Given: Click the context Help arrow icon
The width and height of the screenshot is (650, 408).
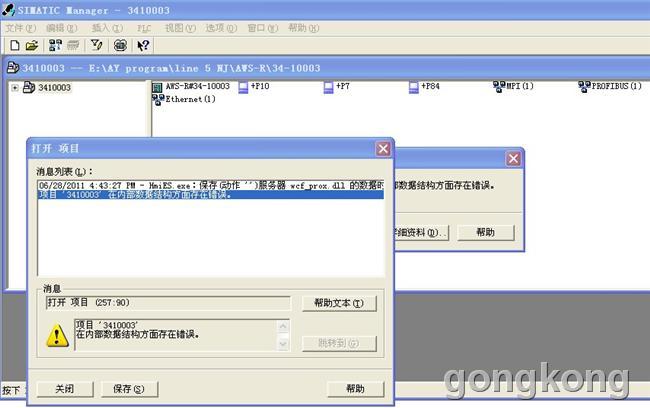Looking at the screenshot, I should tap(143, 45).
